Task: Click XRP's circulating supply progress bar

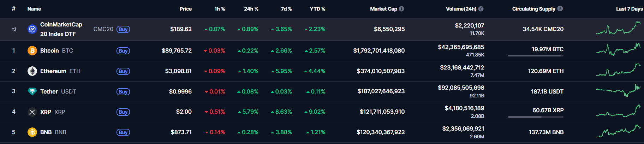Action: coord(536,117)
